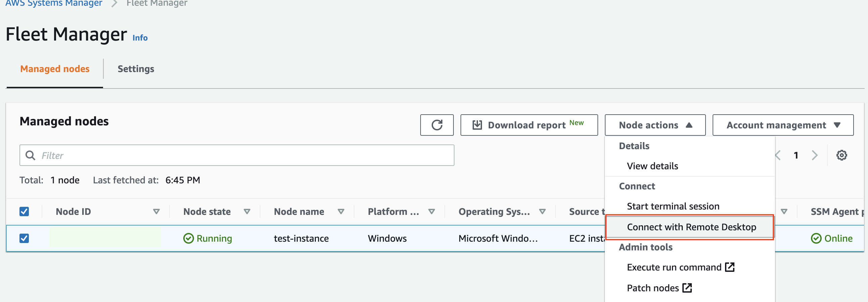
Task: Click the Windows platform cell
Action: click(387, 238)
